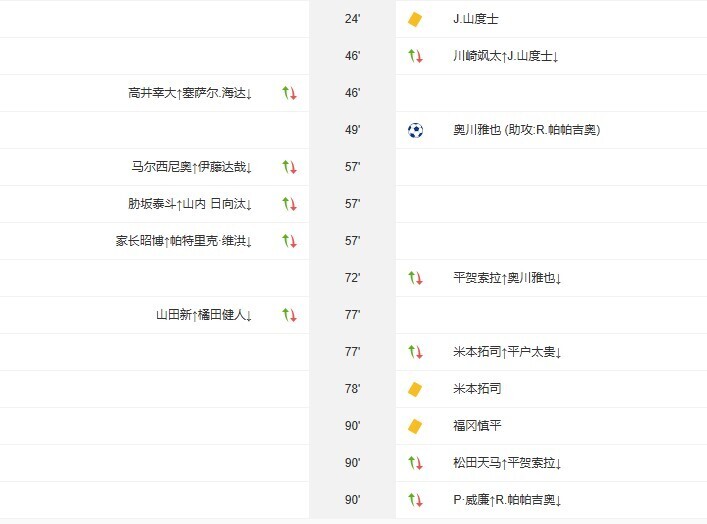Click the 24' minute marker
The width and height of the screenshot is (707, 524).
coord(352,19)
